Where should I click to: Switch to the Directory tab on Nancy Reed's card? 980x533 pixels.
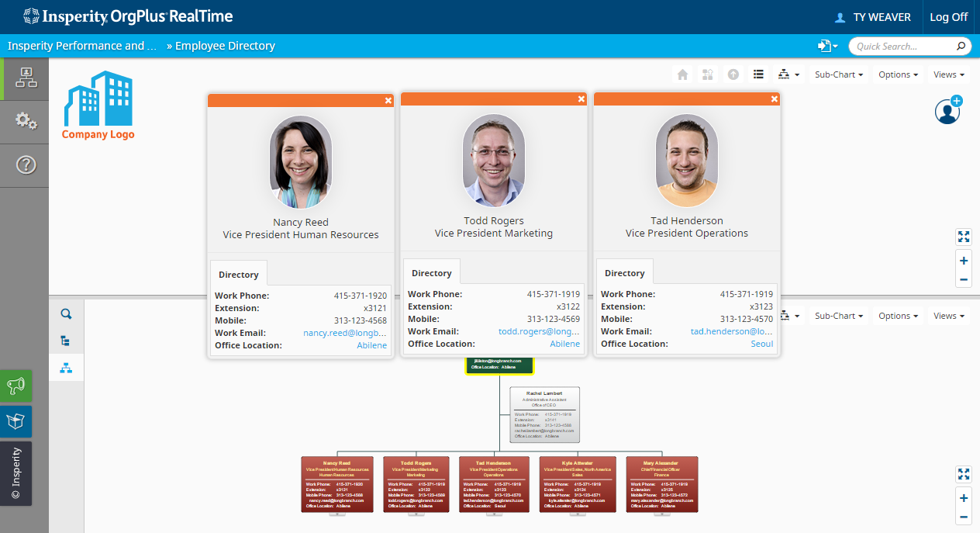click(x=238, y=273)
